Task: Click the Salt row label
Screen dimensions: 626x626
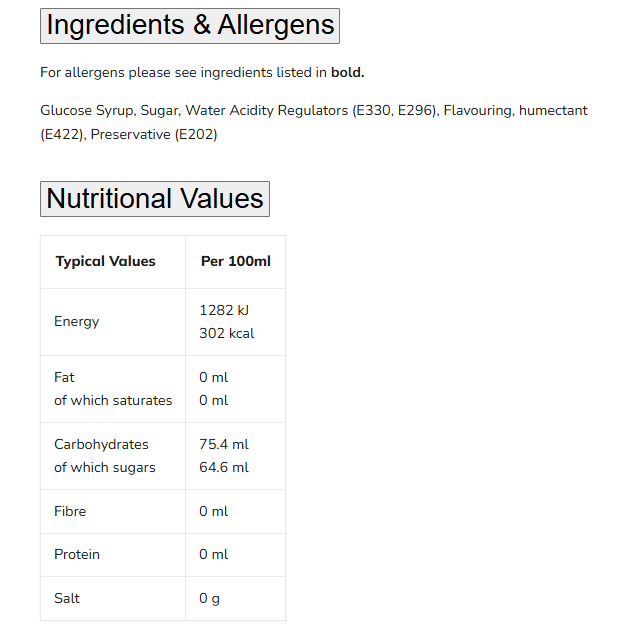Action: tap(67, 598)
